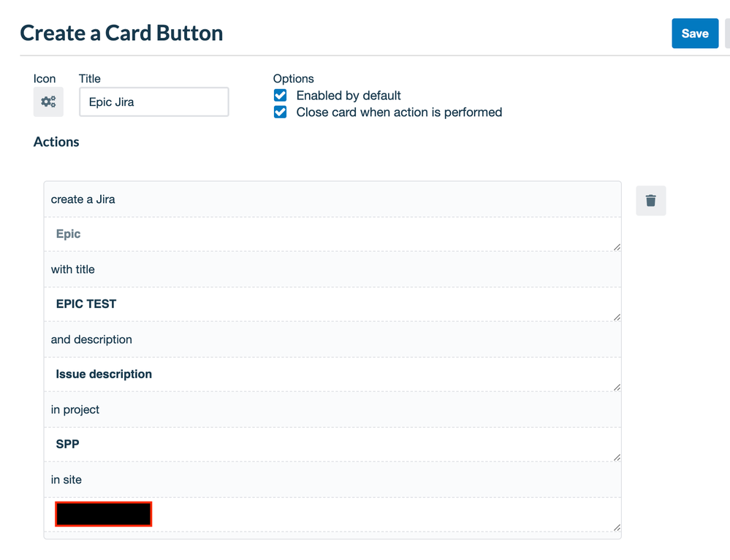This screenshot has height=560, width=730.
Task: Click the Epic field resize handle
Action: [x=617, y=248]
